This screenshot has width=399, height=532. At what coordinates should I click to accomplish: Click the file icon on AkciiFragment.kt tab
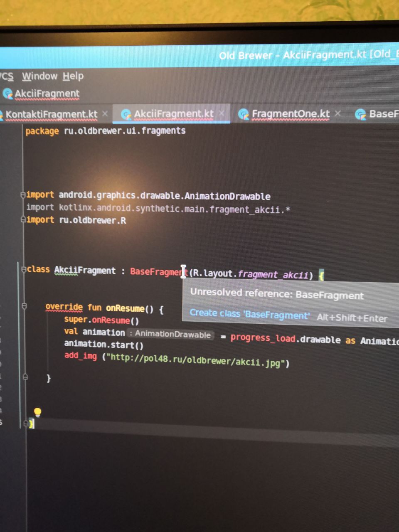point(126,114)
